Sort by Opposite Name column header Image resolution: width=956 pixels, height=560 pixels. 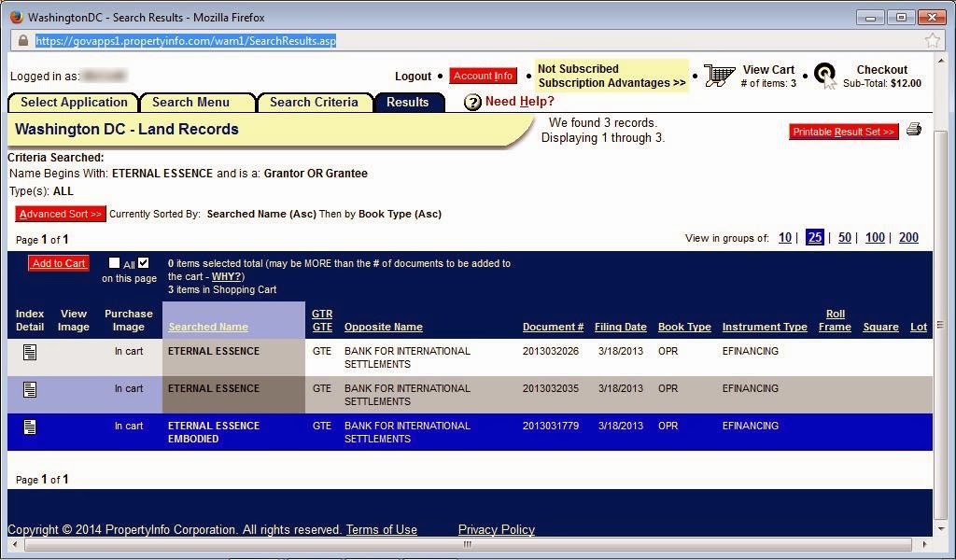384,328
